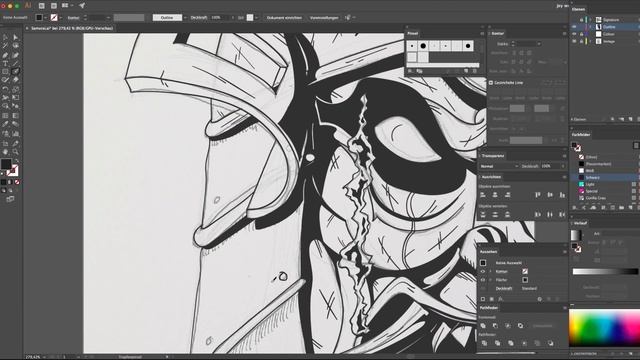This screenshot has height=360, width=640.
Task: Click the Voreinstellungen button
Action: [324, 18]
